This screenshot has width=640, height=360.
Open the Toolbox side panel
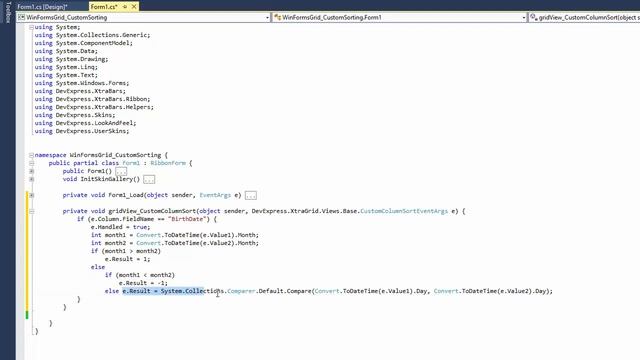pyautogui.click(x=9, y=12)
